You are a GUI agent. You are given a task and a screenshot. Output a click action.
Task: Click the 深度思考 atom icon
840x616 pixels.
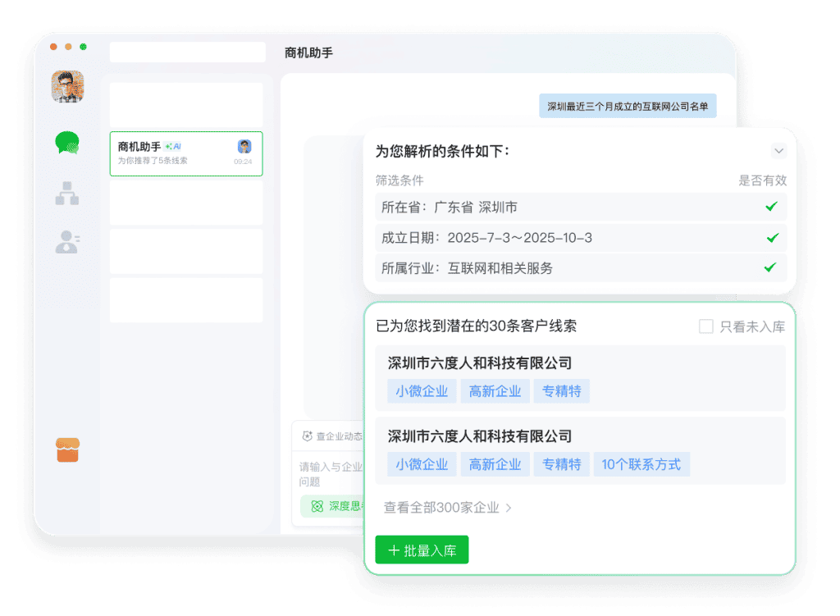(x=317, y=506)
